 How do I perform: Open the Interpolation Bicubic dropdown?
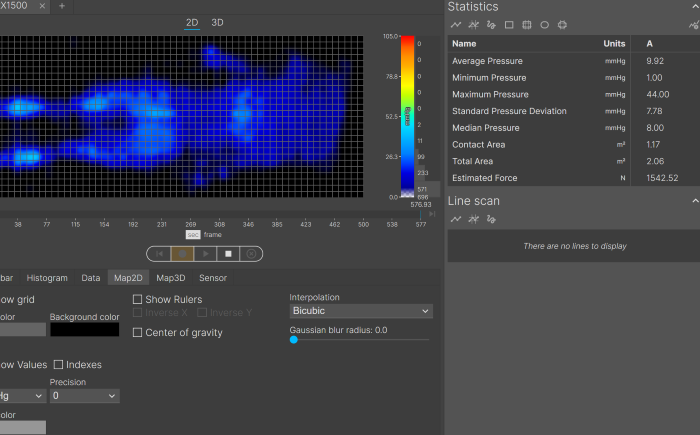(x=361, y=311)
